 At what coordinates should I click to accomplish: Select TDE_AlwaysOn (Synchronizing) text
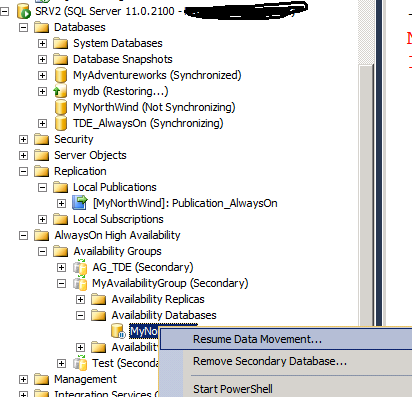(148, 123)
